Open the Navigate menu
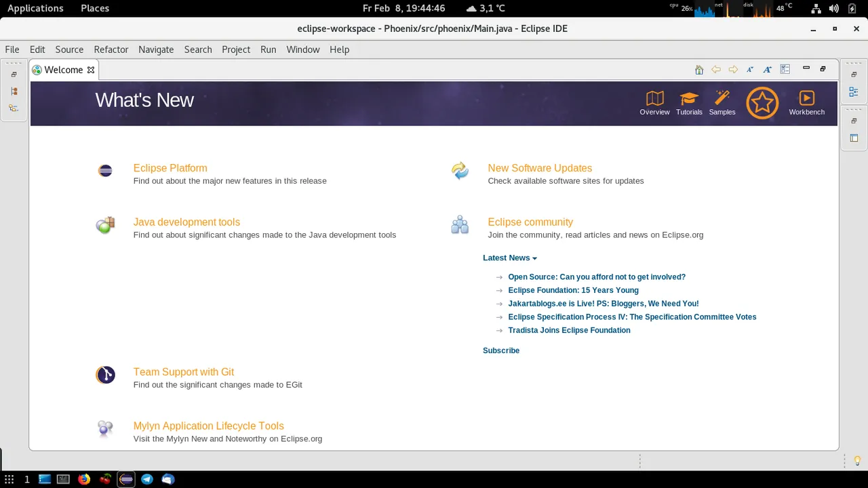The image size is (868, 488). (156, 49)
